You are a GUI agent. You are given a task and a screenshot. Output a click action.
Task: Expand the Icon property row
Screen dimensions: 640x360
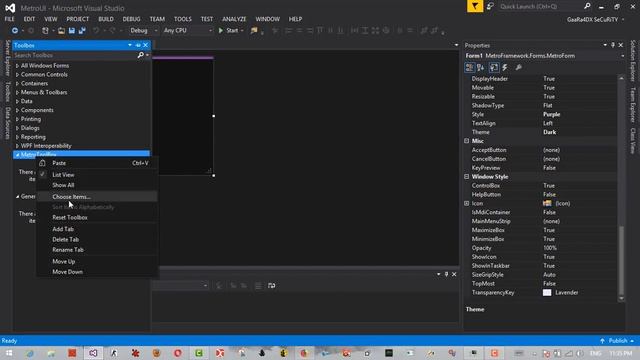coord(467,203)
